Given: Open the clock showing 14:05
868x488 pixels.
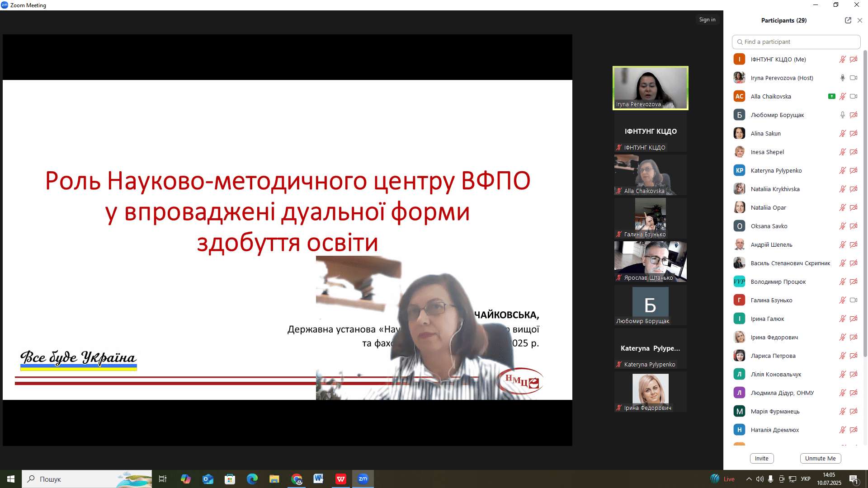Looking at the screenshot, I should (x=829, y=479).
